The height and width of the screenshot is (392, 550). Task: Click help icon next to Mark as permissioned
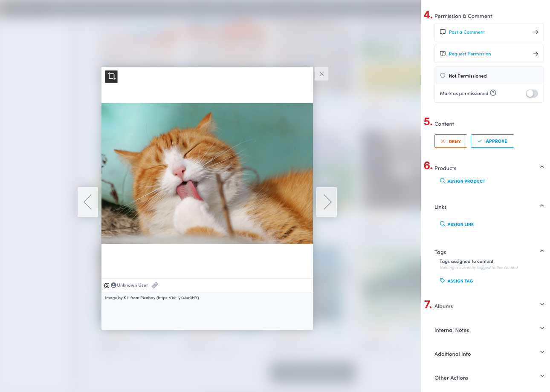pyautogui.click(x=493, y=93)
